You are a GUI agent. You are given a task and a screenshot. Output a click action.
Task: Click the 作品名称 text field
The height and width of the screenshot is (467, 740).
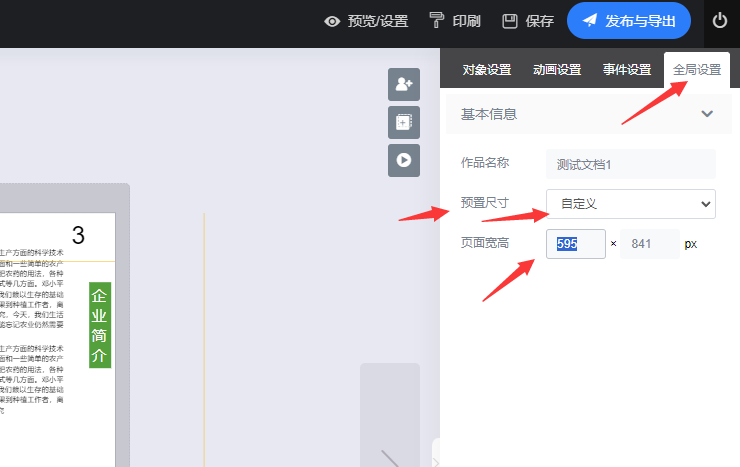pos(630,163)
